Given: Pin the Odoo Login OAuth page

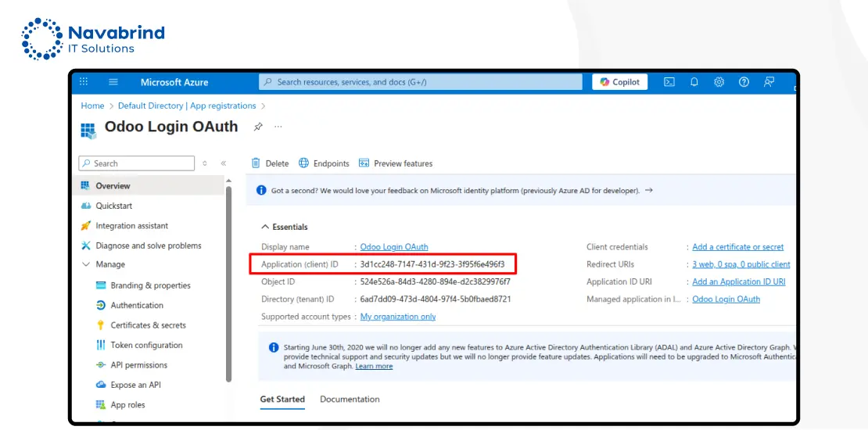Looking at the screenshot, I should [x=258, y=127].
